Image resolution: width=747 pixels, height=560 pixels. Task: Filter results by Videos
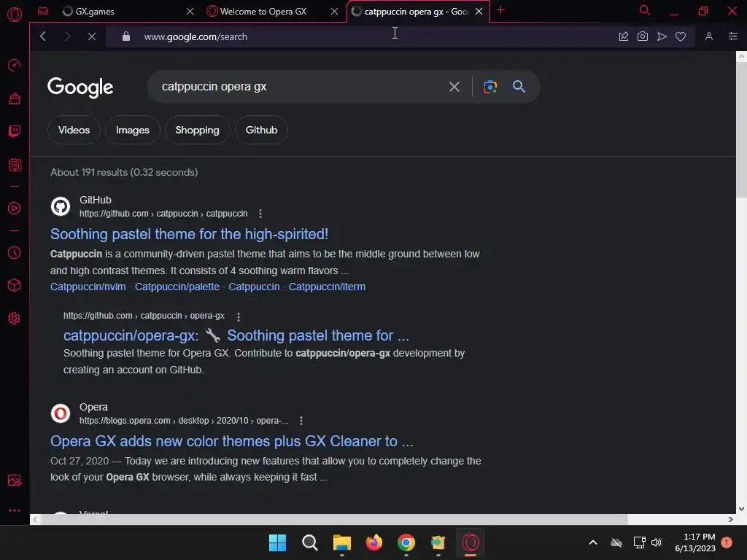74,130
